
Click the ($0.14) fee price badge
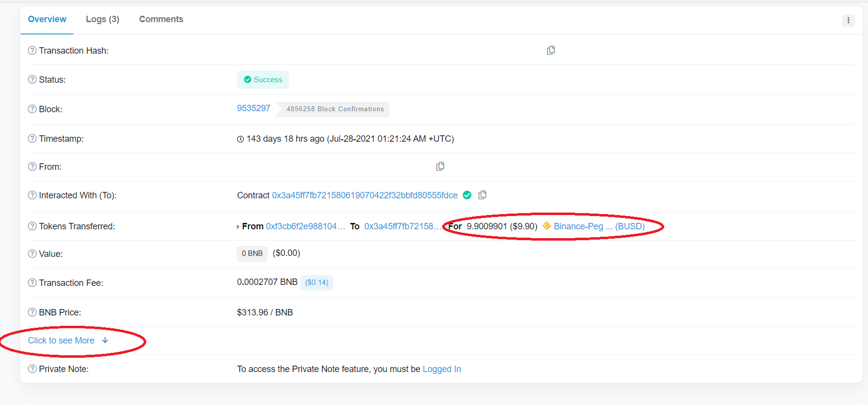pos(317,282)
